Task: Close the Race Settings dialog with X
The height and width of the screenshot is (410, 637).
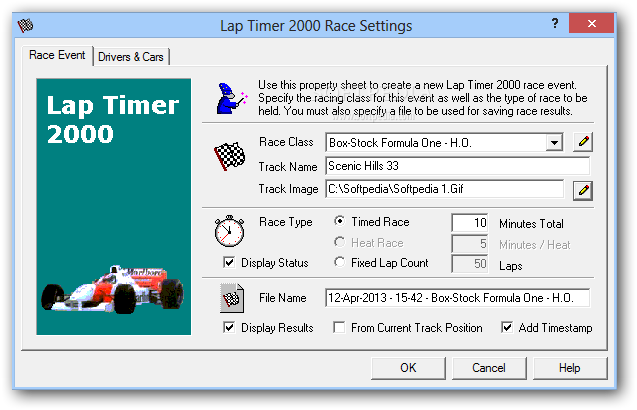Action: click(592, 24)
